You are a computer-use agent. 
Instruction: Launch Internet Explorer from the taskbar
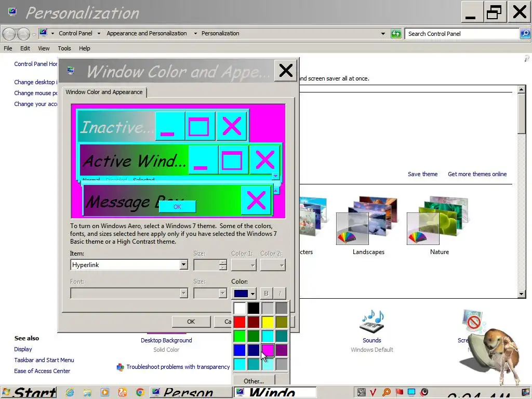70,393
